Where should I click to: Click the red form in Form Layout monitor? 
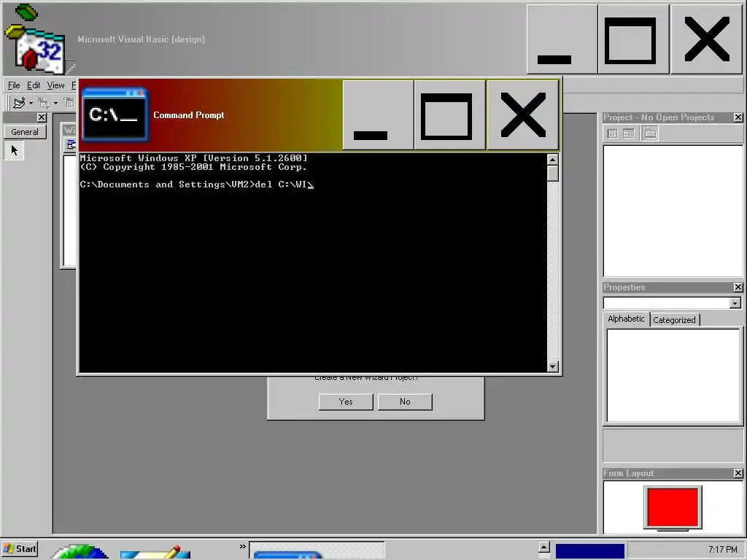tap(673, 507)
